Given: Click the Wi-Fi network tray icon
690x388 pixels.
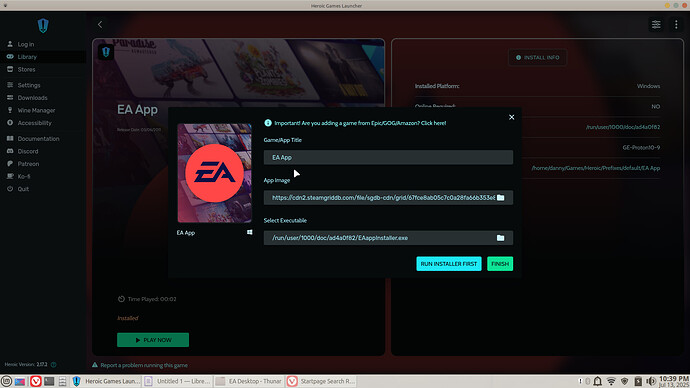Looking at the screenshot, I should (611, 381).
